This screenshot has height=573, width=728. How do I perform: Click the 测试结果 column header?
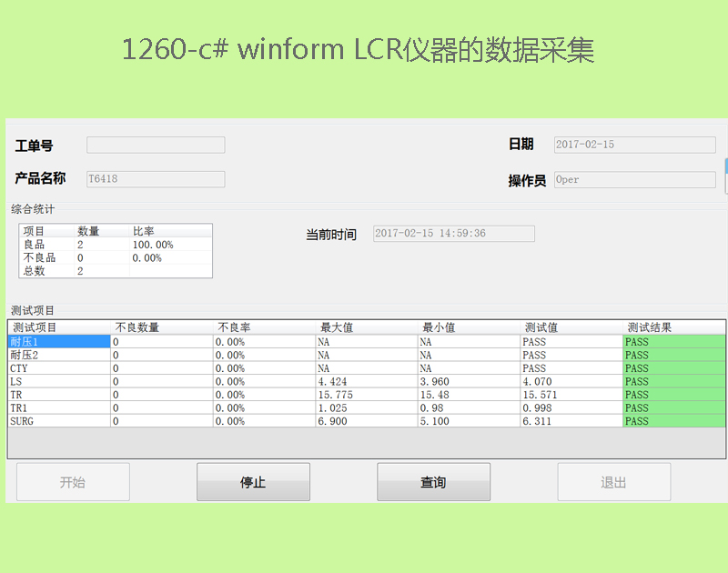click(673, 327)
